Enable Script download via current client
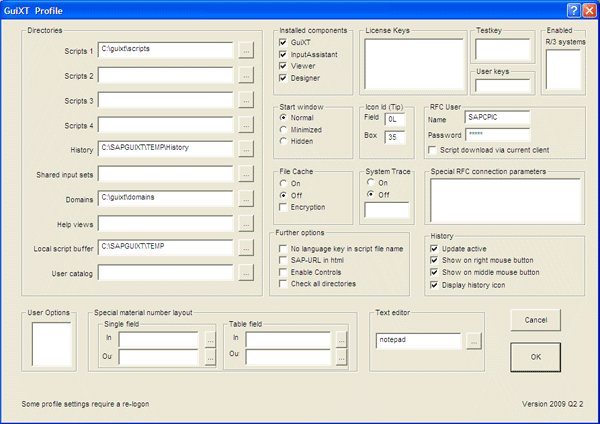Screen dimensions: 600x424 [432, 150]
